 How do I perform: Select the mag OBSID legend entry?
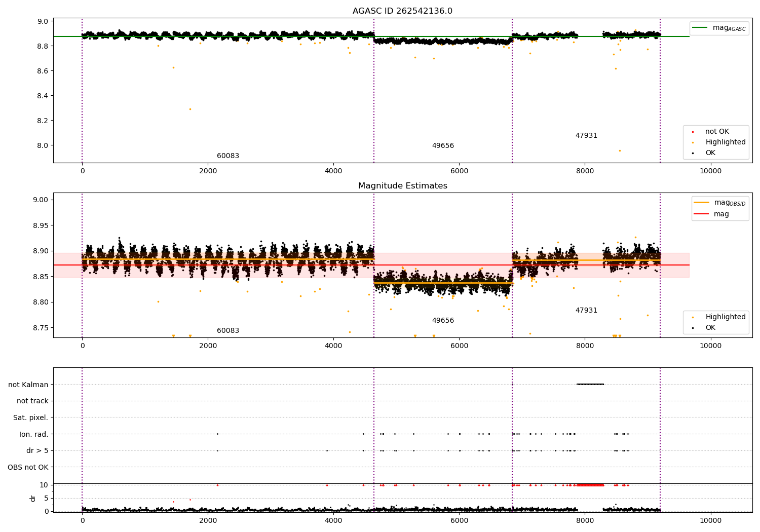[x=720, y=203]
